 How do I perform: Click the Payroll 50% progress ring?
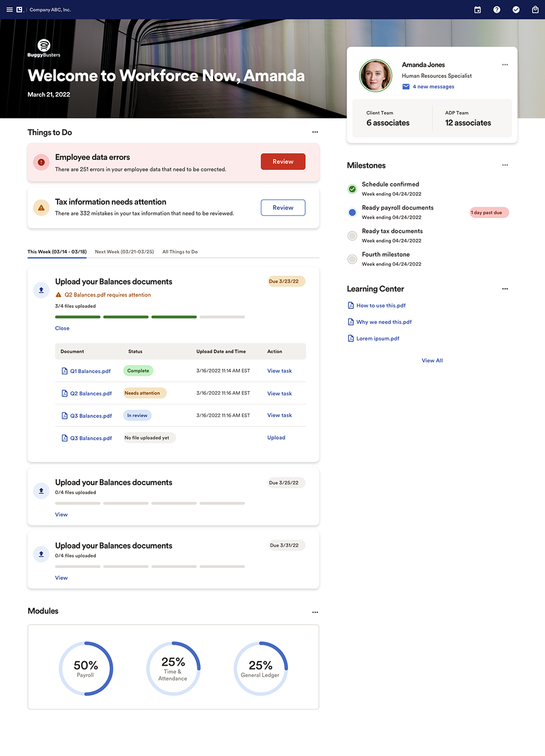pyautogui.click(x=86, y=669)
